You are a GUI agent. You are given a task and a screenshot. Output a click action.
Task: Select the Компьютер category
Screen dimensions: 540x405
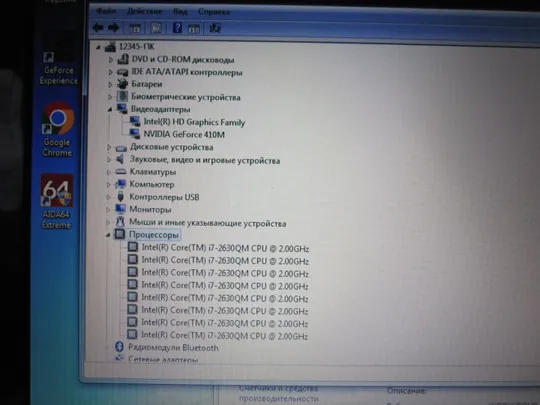coord(152,185)
